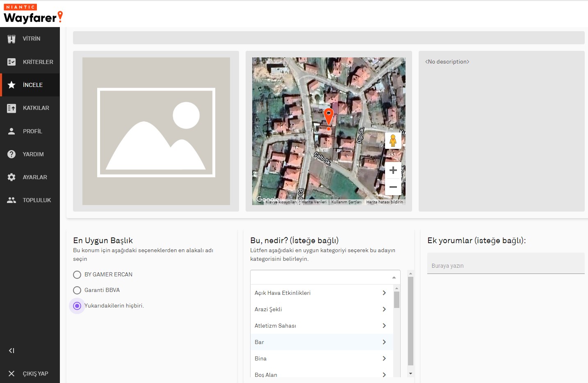
Task: Click the Vitrin binoculars icon
Action: [x=11, y=39]
